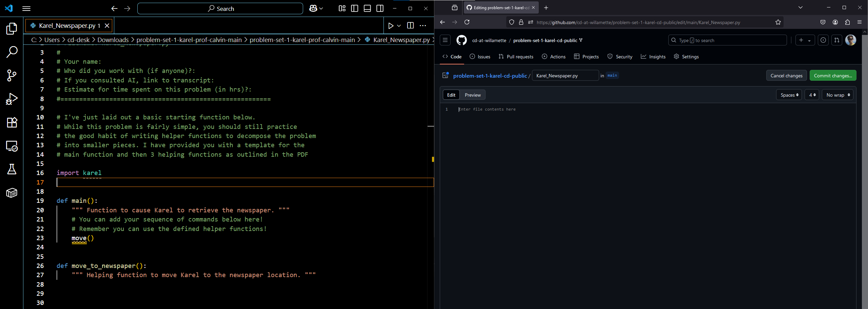
Task: Open the Run and Debug view
Action: click(12, 99)
